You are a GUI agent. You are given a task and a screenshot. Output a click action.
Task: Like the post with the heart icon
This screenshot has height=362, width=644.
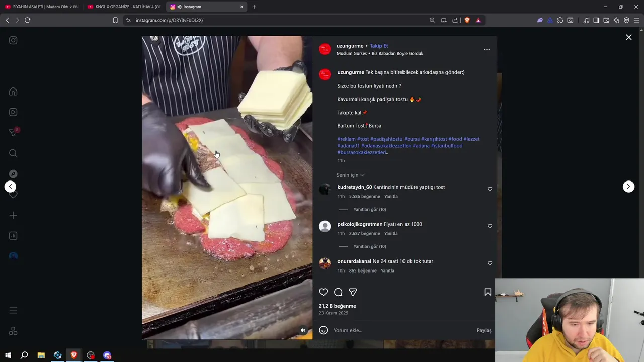coord(324,292)
